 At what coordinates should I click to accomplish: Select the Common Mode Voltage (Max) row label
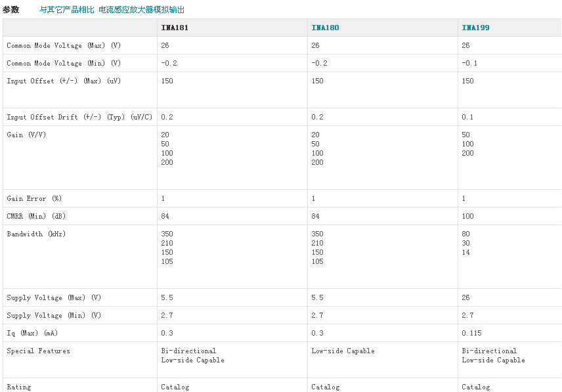click(x=64, y=45)
